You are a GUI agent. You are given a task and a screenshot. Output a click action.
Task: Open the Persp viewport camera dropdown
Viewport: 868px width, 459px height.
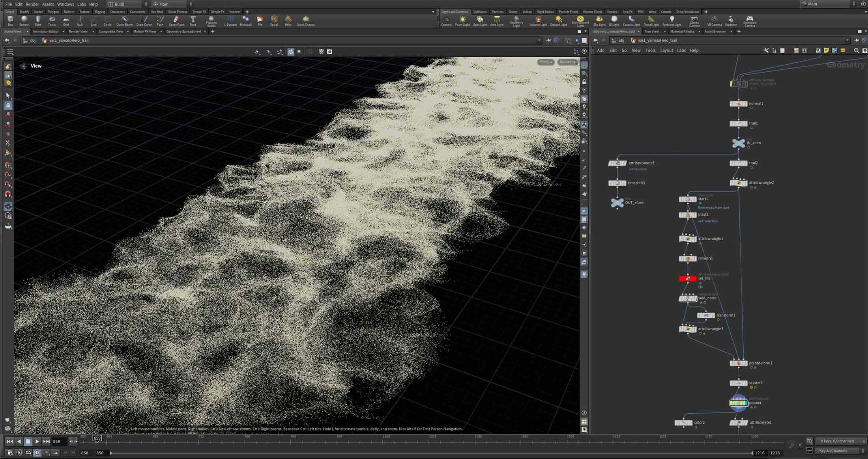tap(546, 62)
